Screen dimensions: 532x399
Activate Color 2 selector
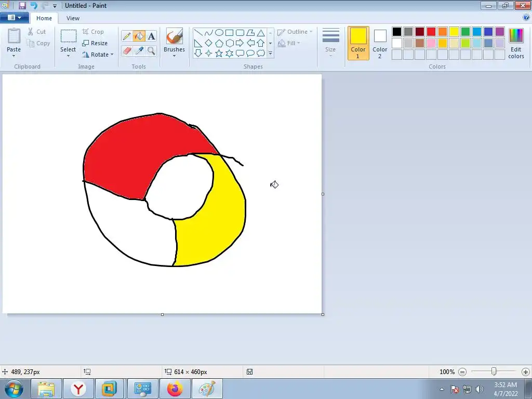(380, 44)
